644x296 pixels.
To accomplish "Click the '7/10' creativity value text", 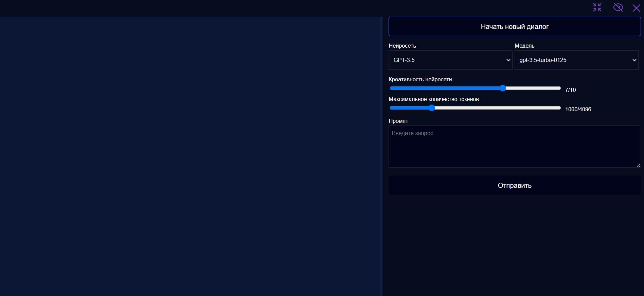I will point(570,90).
